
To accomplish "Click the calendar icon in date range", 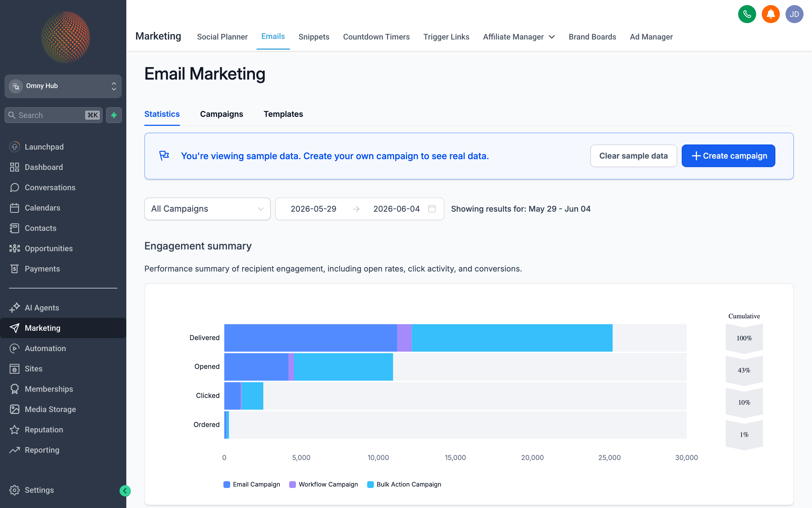I will (x=432, y=209).
